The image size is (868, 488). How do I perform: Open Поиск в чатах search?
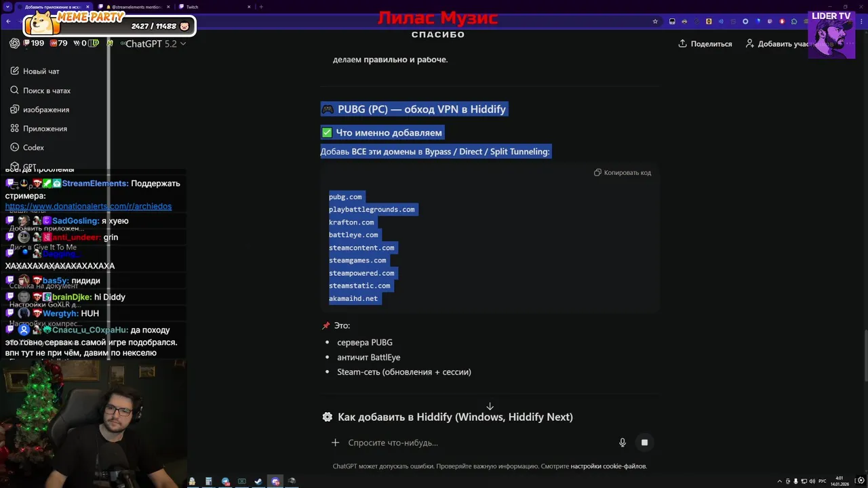(x=46, y=90)
